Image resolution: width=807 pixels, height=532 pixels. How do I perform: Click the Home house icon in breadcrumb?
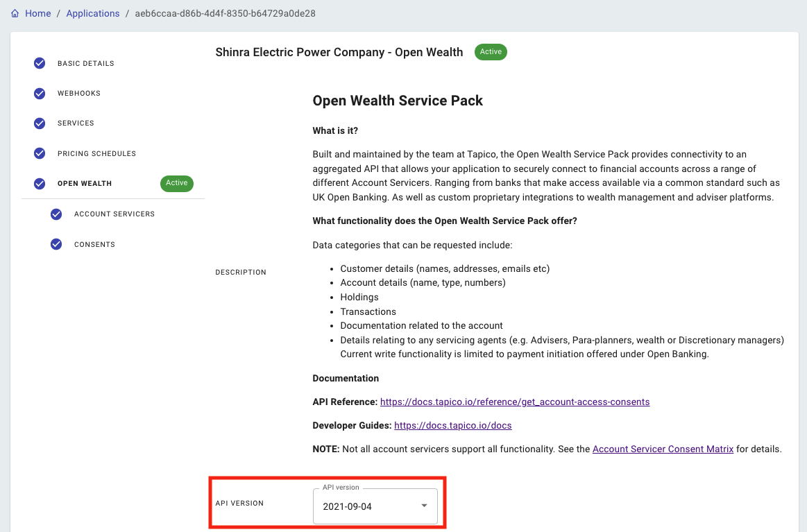tap(15, 13)
